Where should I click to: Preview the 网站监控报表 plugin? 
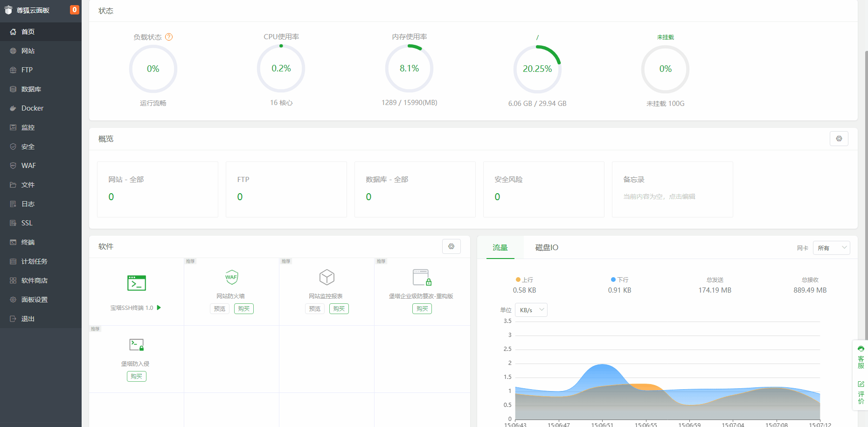315,308
